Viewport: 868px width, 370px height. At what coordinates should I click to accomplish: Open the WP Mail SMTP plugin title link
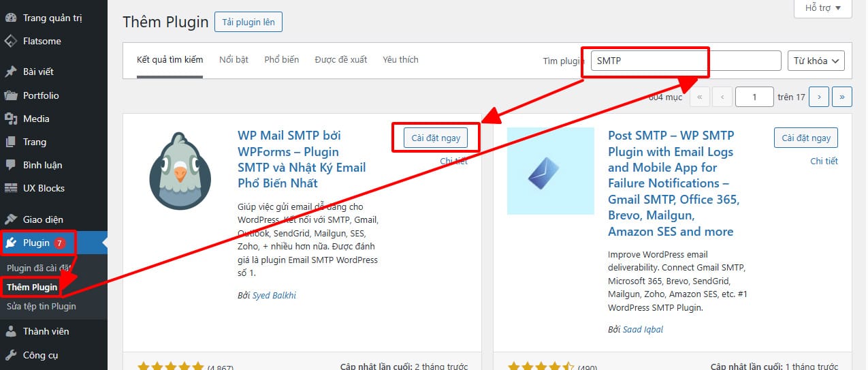(x=303, y=159)
